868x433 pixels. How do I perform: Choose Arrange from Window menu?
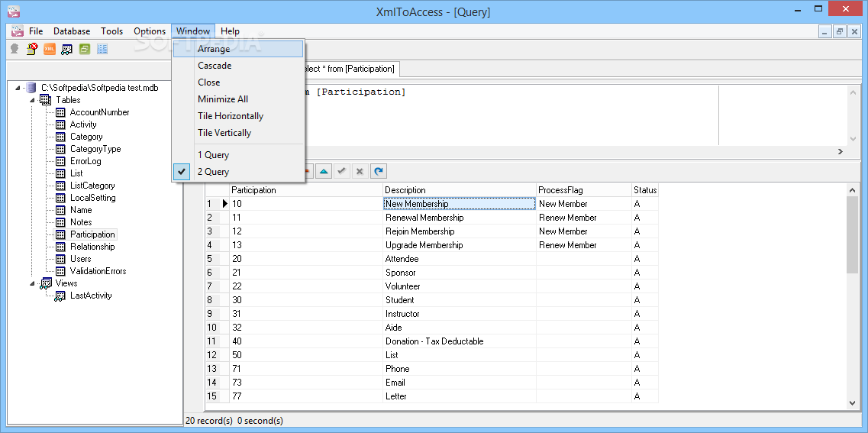pos(238,49)
